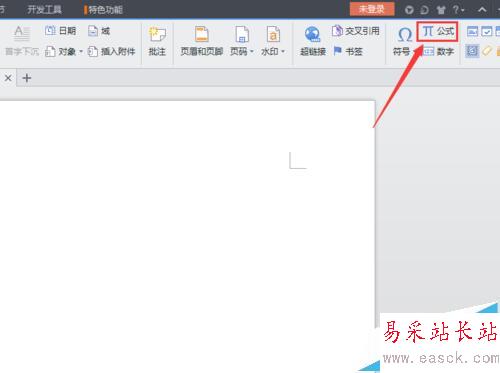Open the skin shirt icon
Screen dimensions: 500x373
(x=441, y=10)
